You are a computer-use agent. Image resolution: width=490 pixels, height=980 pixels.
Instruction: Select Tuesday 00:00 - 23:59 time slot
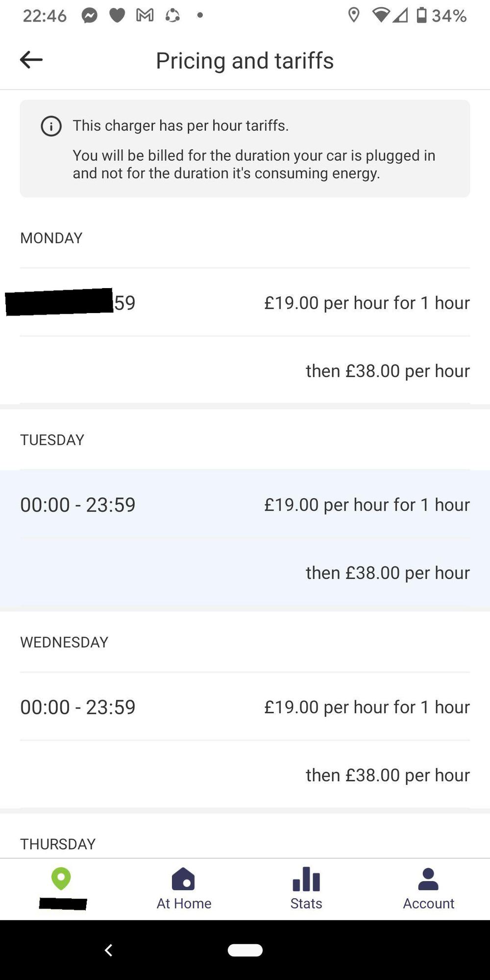78,505
